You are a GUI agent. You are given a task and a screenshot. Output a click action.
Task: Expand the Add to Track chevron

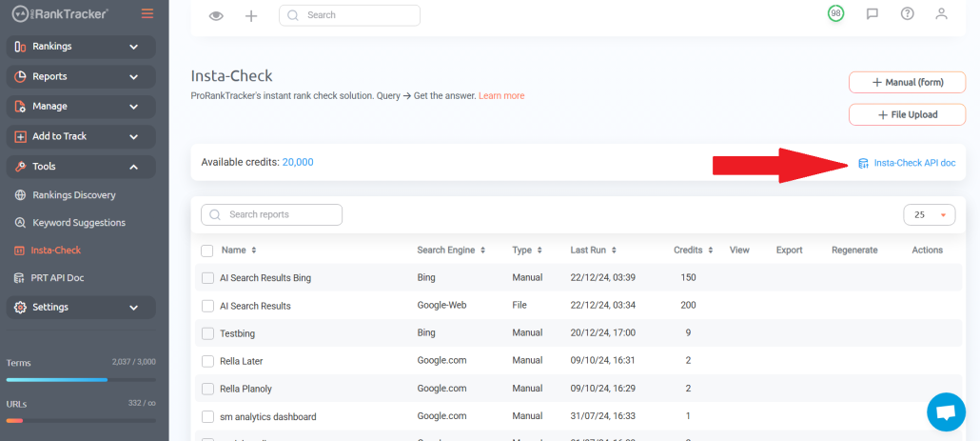click(134, 137)
